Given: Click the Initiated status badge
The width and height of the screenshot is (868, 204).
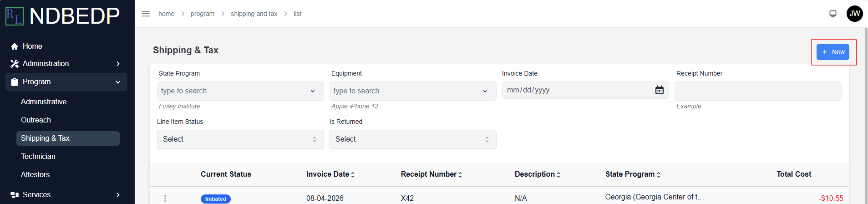Looking at the screenshot, I should [x=216, y=199].
